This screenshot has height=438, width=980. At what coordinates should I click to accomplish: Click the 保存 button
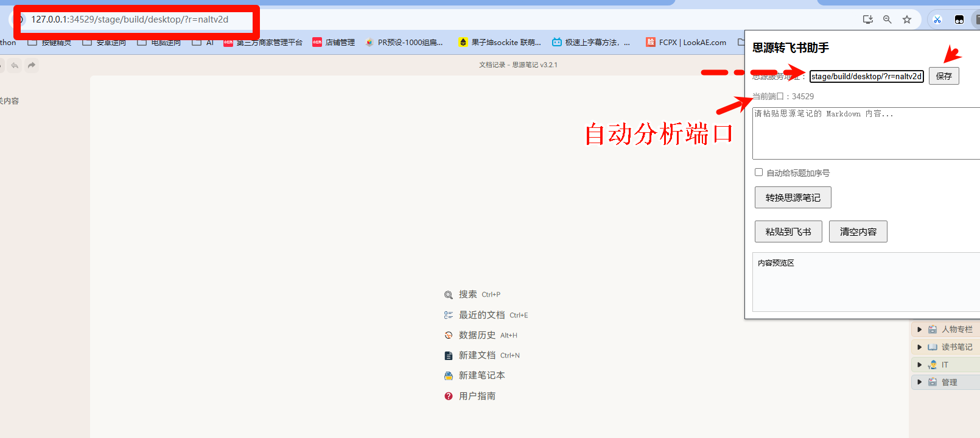[944, 76]
